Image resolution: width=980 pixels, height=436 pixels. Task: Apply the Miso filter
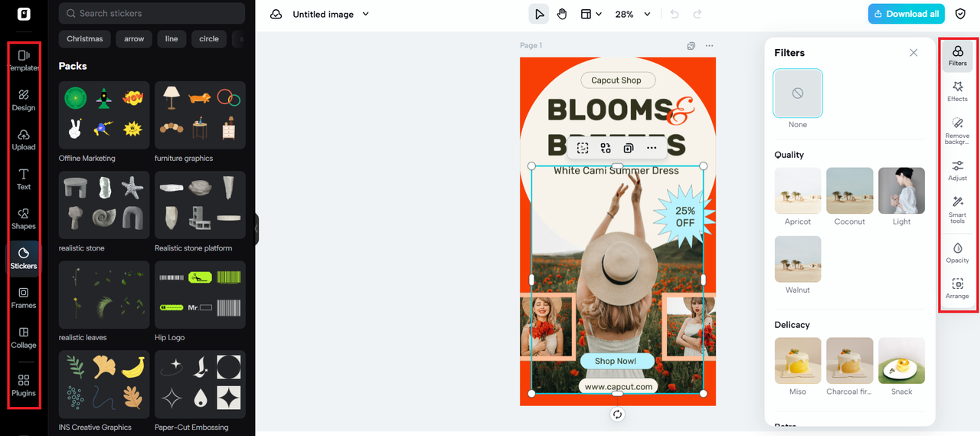point(798,361)
